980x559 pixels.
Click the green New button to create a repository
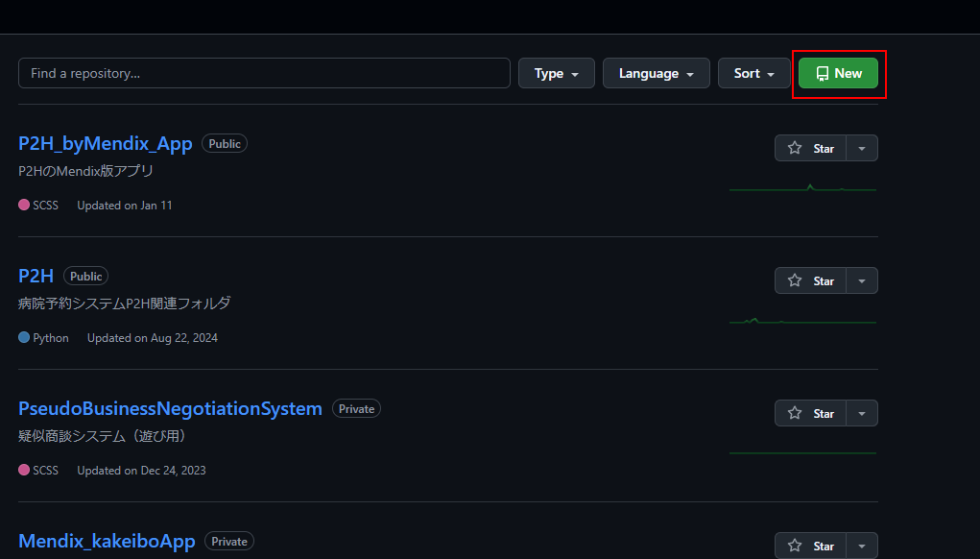[838, 72]
